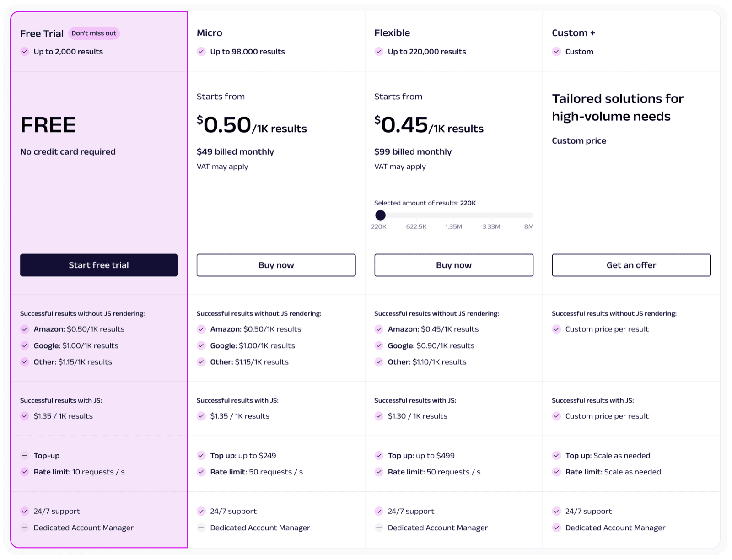Click the $49 billed monthly text
Viewport: 732px width, 560px height.
pyautogui.click(x=235, y=151)
